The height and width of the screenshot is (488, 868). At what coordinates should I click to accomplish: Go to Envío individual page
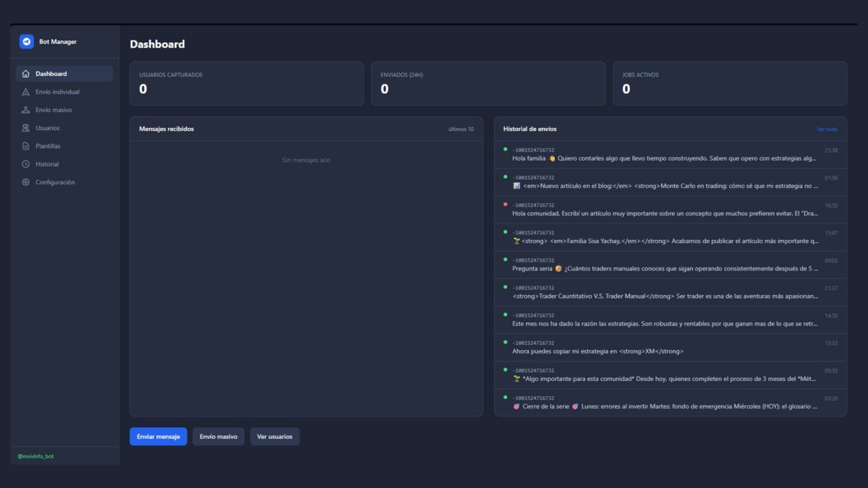[x=64, y=92]
